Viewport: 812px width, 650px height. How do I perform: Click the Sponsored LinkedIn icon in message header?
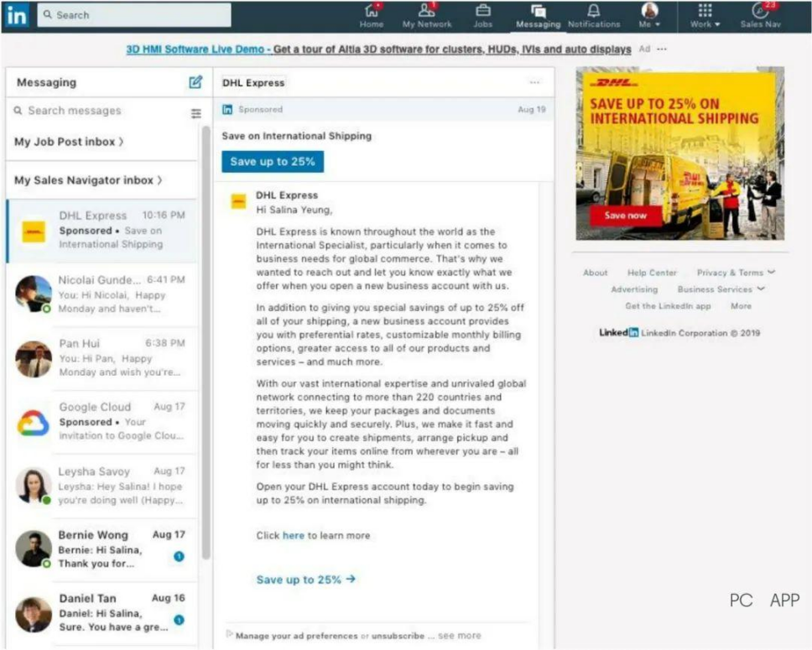point(227,109)
